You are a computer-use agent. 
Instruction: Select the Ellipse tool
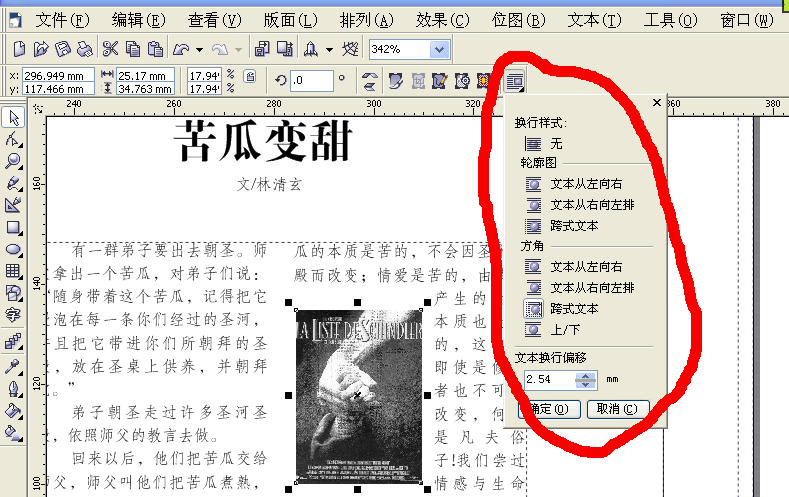click(x=14, y=250)
